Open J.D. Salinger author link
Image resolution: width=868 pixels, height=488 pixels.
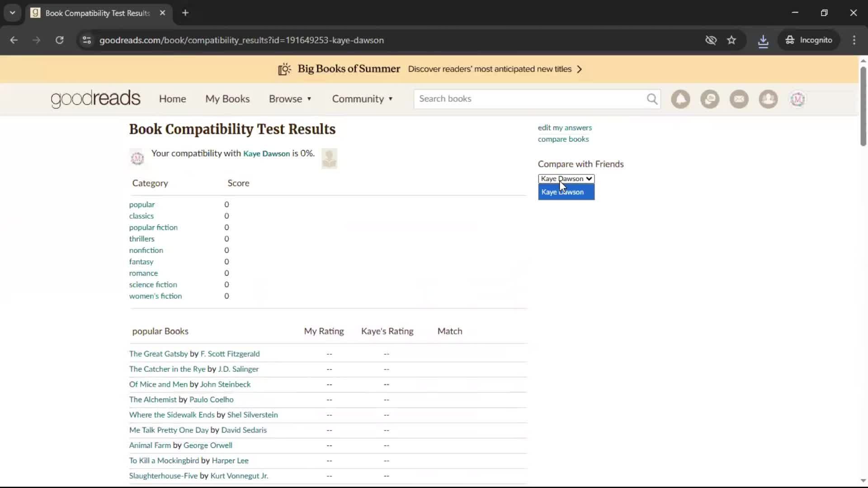point(238,369)
